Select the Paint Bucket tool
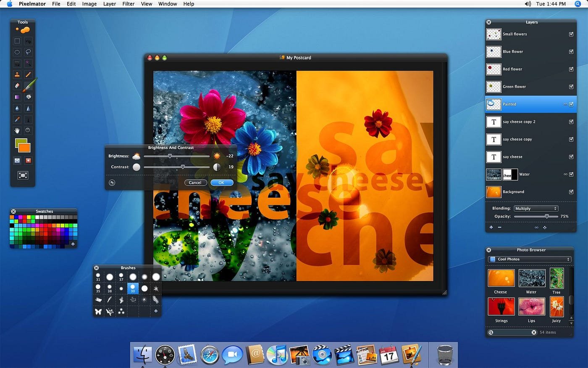 28,97
